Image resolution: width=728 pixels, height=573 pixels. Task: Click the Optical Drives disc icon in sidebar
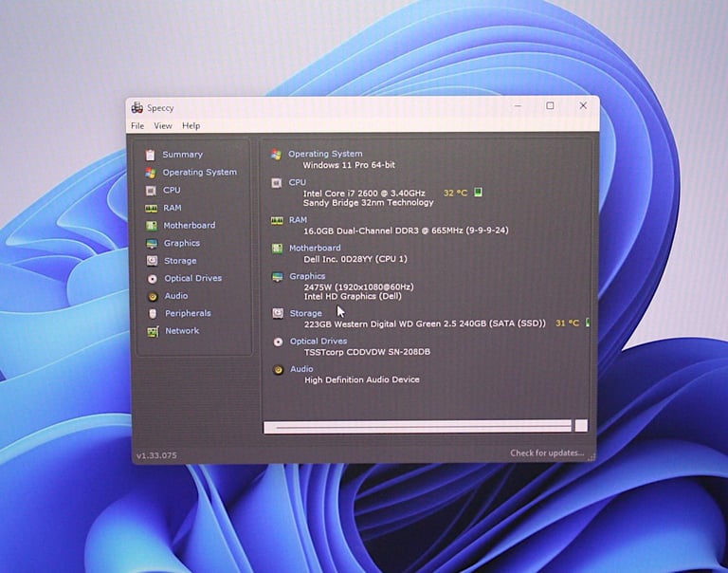[153, 279]
